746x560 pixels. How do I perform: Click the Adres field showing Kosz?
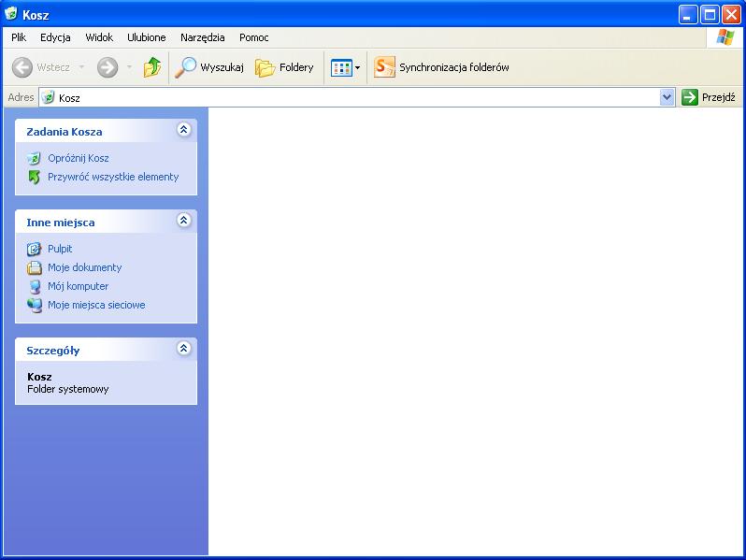[355, 97]
